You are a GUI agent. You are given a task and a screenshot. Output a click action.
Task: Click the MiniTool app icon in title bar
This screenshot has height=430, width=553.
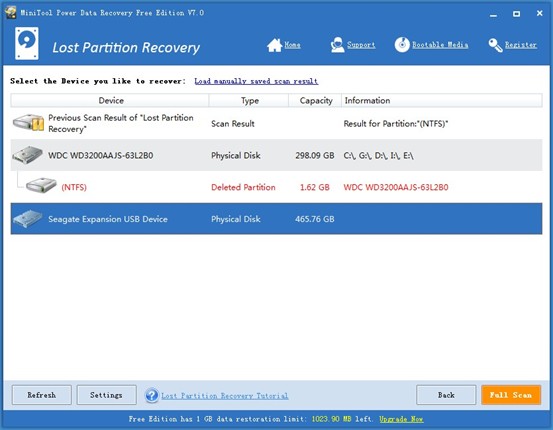click(x=10, y=12)
